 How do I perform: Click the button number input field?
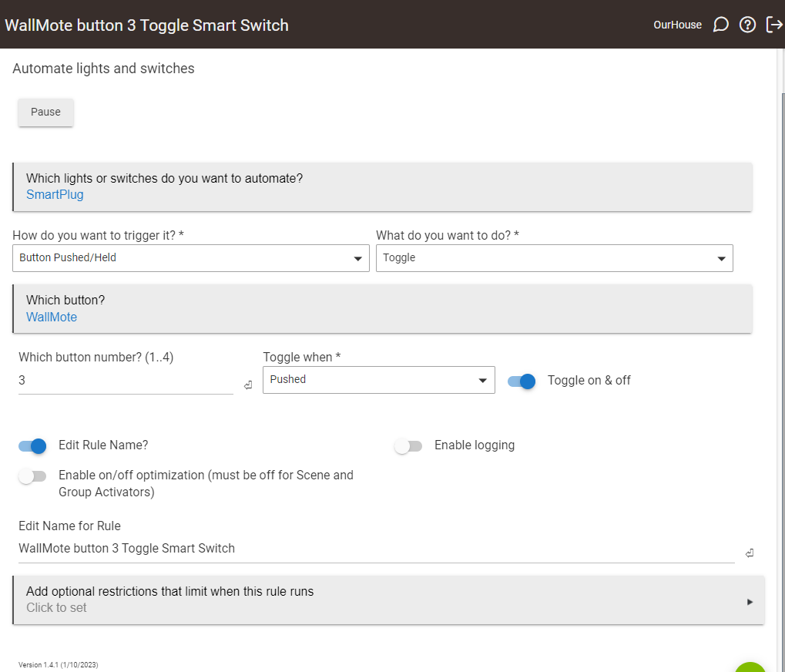[125, 381]
